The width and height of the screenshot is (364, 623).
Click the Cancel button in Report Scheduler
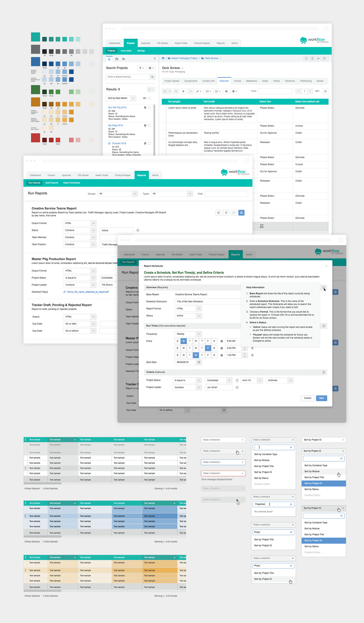pyautogui.click(x=308, y=398)
